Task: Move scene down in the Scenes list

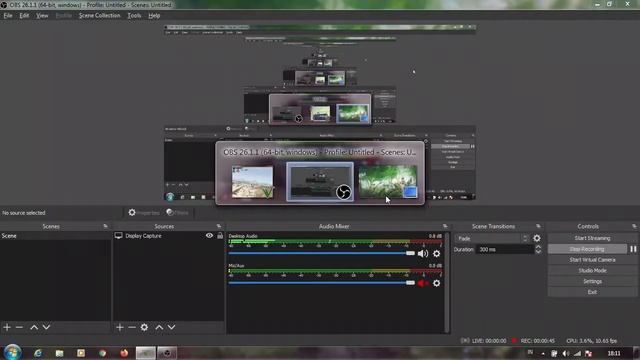Action: coord(47,327)
